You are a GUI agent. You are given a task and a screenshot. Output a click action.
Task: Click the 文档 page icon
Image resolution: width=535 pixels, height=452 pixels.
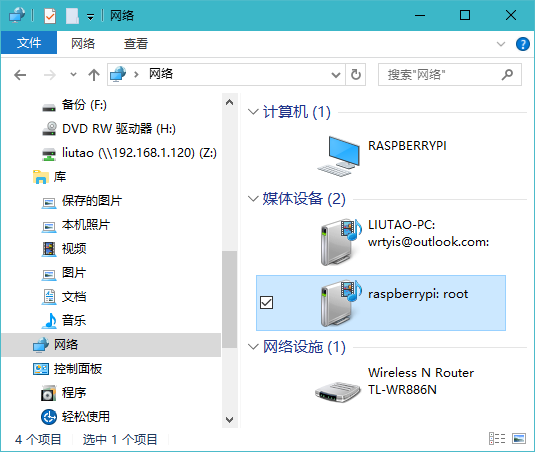(x=49, y=297)
